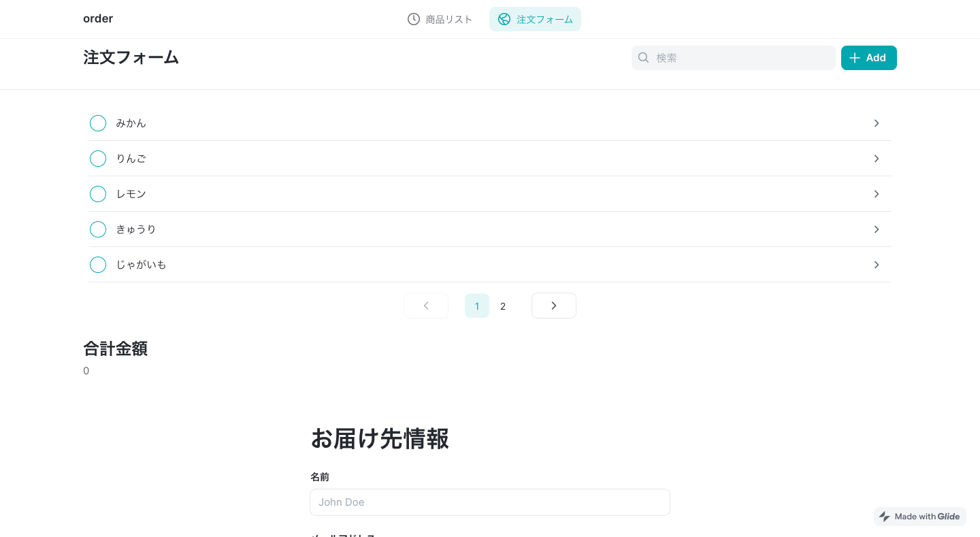Select the きゅうり circle checkbox
The image size is (980, 537).
(x=98, y=229)
